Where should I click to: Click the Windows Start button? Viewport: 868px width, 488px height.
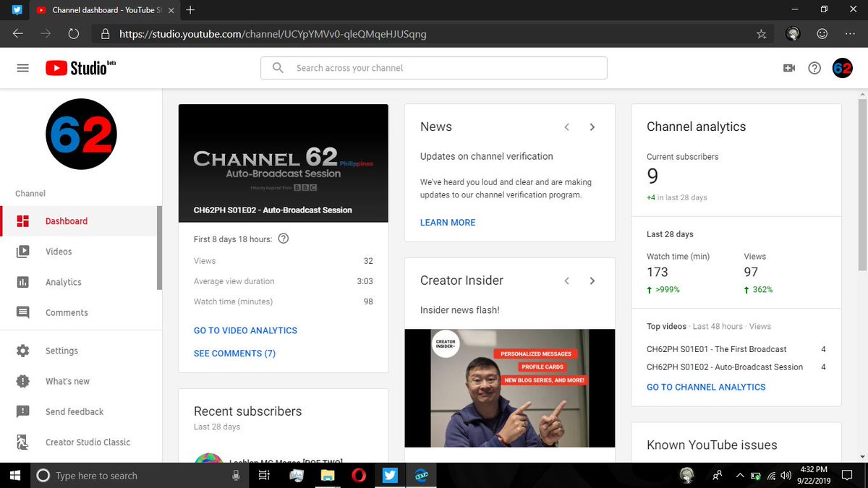[x=14, y=475]
